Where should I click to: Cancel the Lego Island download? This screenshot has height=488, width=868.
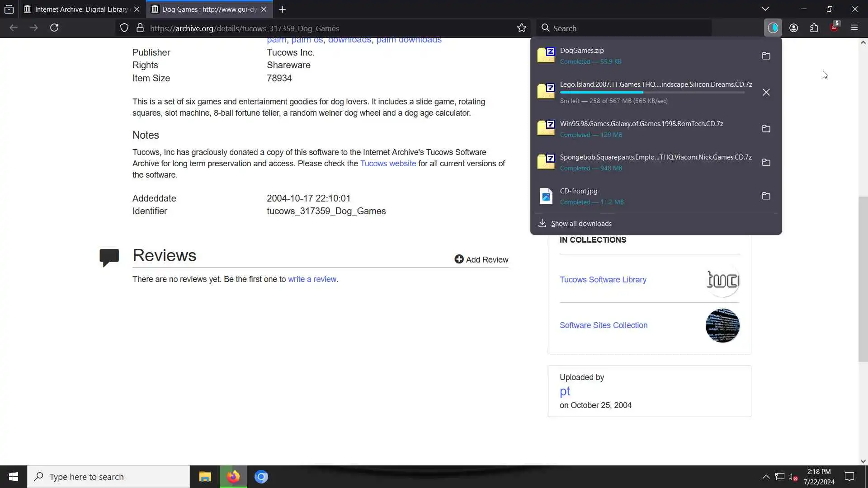(766, 92)
